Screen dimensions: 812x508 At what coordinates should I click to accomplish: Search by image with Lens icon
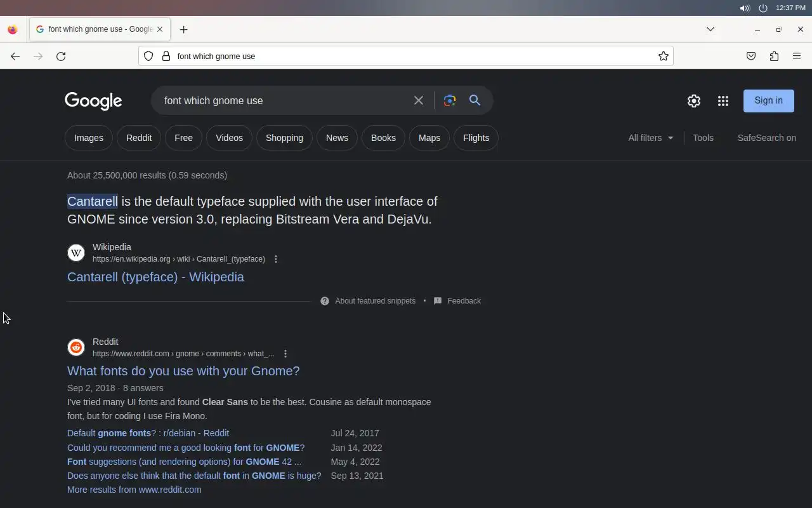[x=450, y=100]
